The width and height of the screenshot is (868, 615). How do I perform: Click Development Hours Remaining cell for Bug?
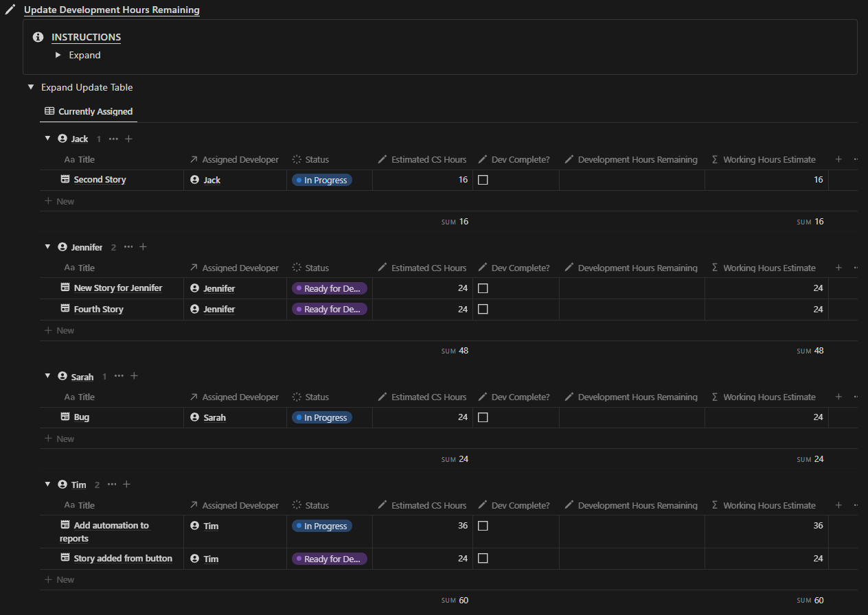(x=632, y=417)
